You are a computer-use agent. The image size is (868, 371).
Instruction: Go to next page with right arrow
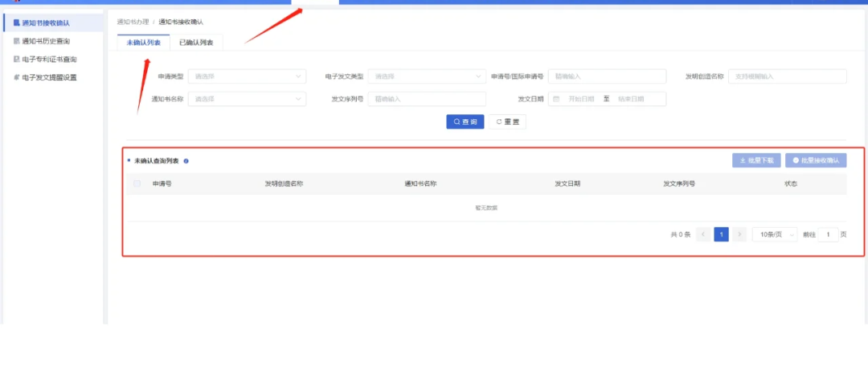739,234
